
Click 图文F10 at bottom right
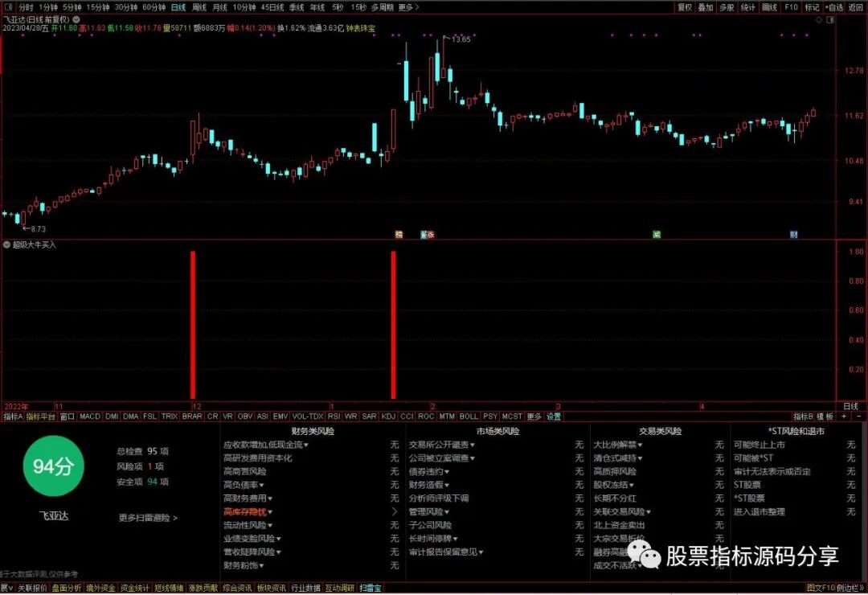[x=821, y=588]
